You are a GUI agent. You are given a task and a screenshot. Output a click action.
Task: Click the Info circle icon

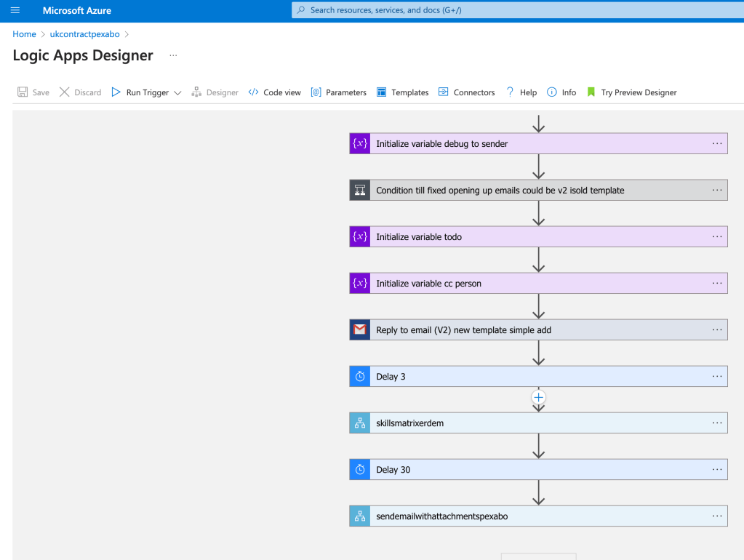[552, 92]
